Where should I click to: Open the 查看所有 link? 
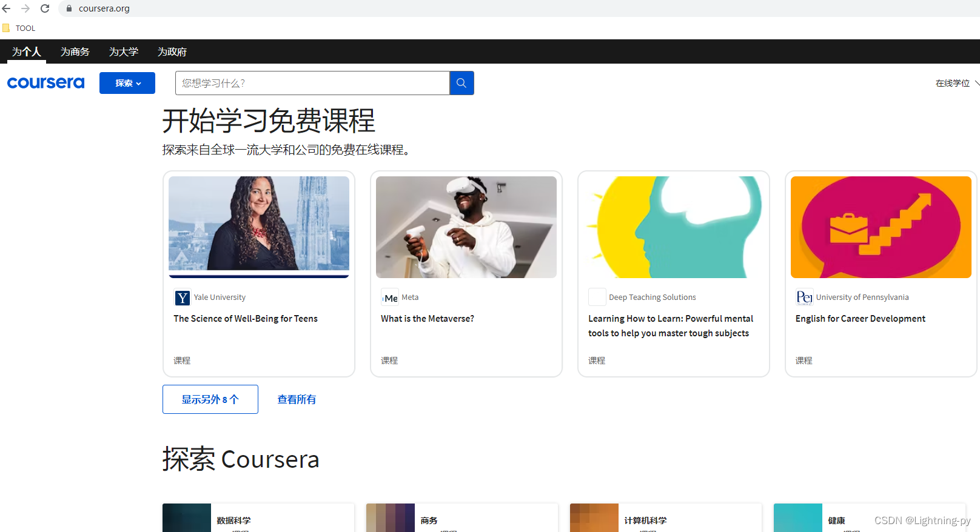point(297,399)
